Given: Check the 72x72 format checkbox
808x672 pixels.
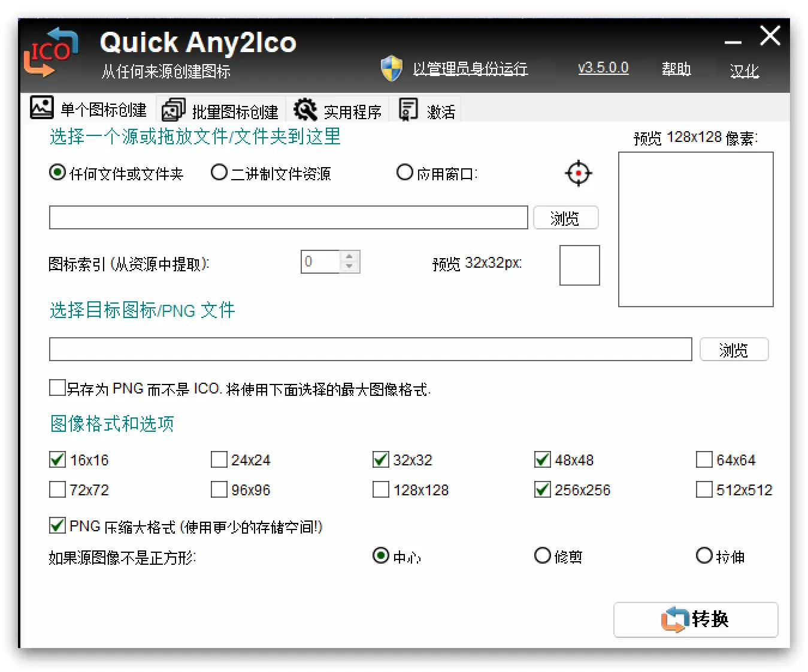Looking at the screenshot, I should click(58, 489).
